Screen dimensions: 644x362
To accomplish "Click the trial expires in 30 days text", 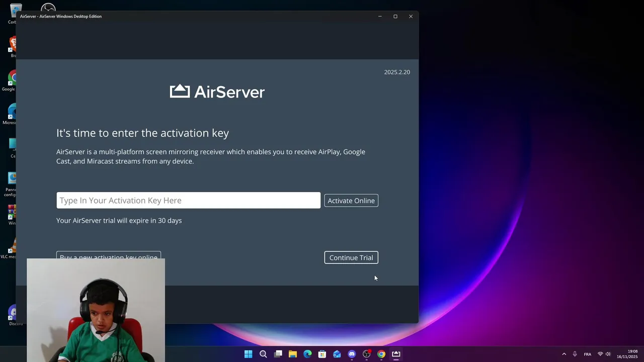I will point(119,220).
